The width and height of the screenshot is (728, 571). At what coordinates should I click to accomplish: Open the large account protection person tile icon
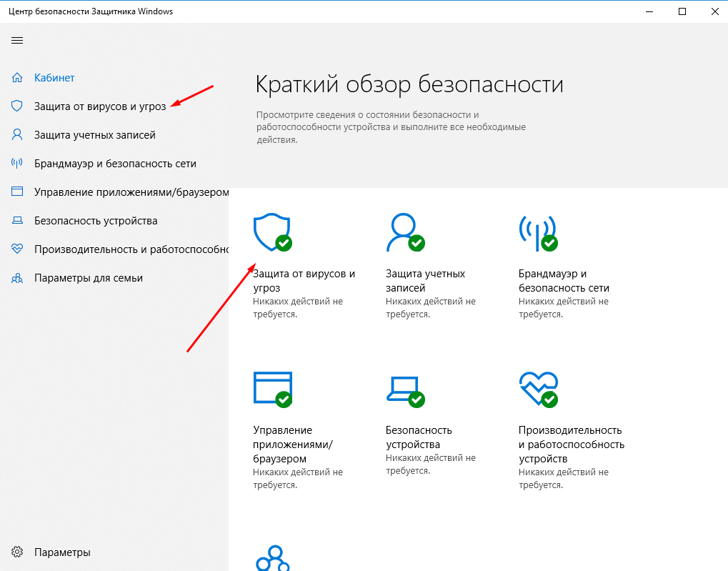tap(405, 232)
